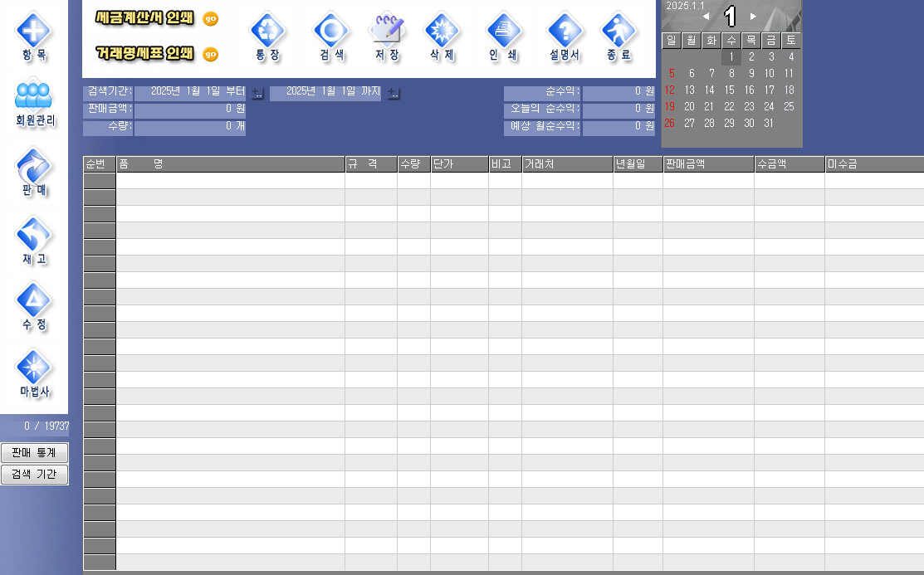Viewport: 924px width, 575px height.
Task: Go to next month in calendar
Action: (x=752, y=17)
